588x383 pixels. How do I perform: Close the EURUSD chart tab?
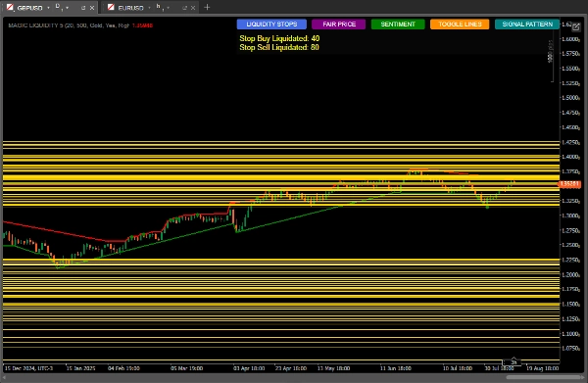tap(193, 8)
